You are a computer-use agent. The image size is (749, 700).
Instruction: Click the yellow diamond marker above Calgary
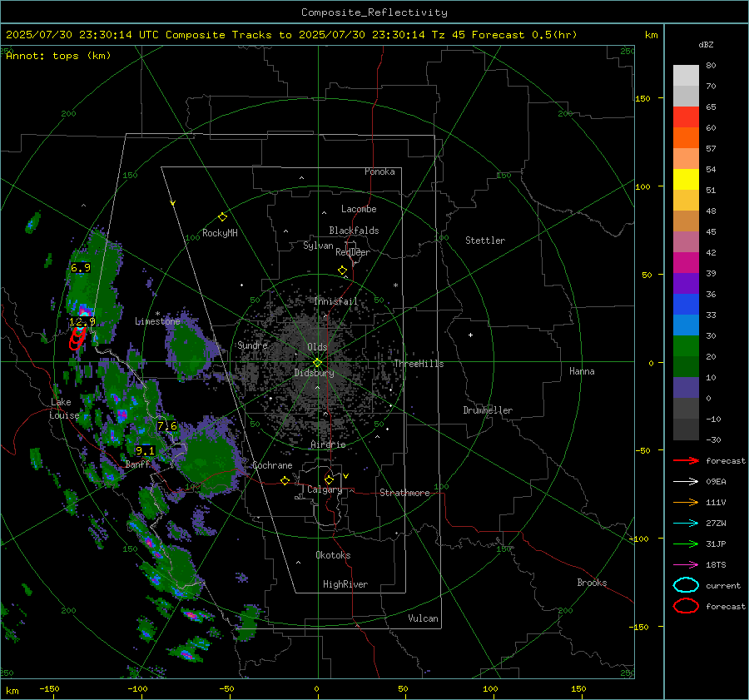329,479
